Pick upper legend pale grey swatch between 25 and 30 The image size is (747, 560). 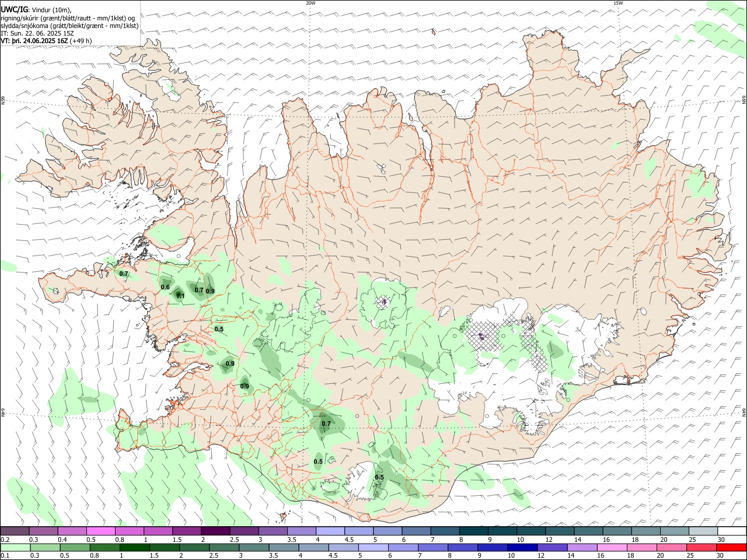(703, 531)
